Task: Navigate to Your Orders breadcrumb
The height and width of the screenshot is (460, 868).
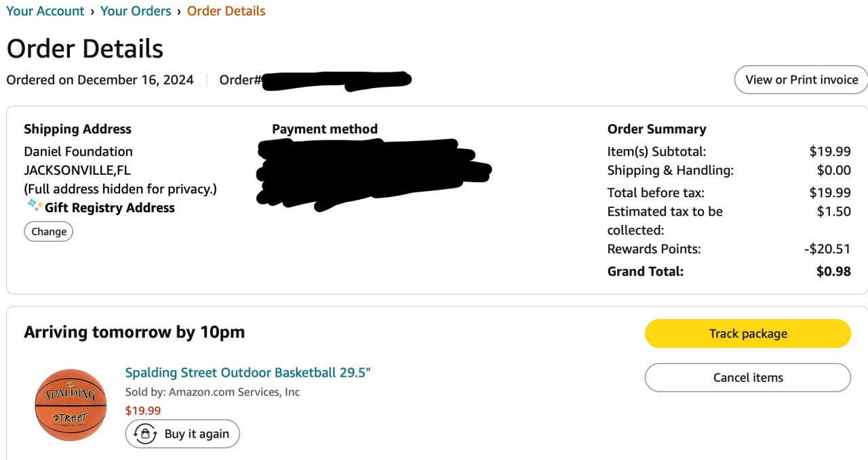Action: pos(136,11)
